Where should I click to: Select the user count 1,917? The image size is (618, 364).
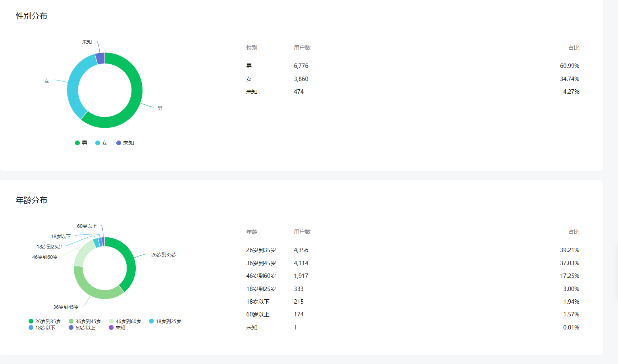(x=301, y=276)
